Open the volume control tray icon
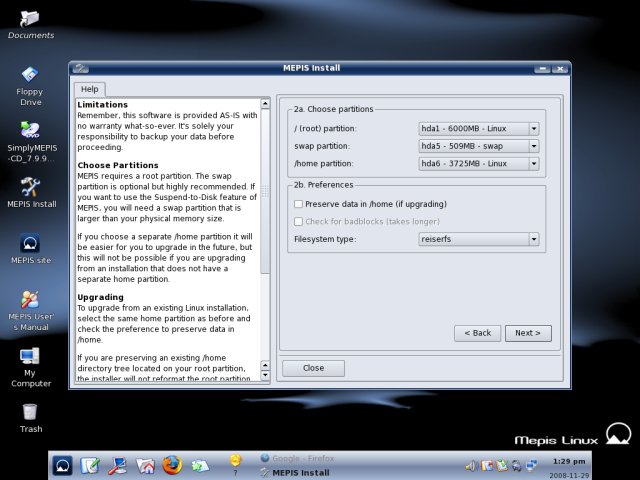Viewport: 640px width, 480px height. tap(471, 465)
